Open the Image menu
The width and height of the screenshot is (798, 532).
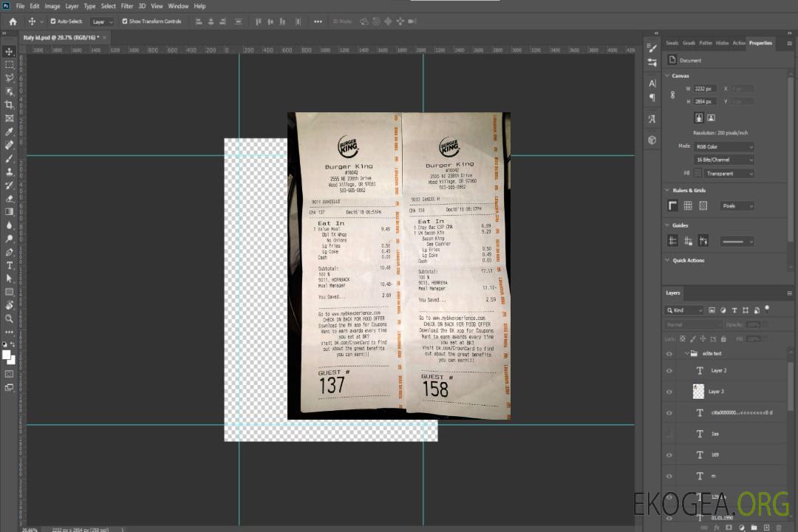(52, 6)
